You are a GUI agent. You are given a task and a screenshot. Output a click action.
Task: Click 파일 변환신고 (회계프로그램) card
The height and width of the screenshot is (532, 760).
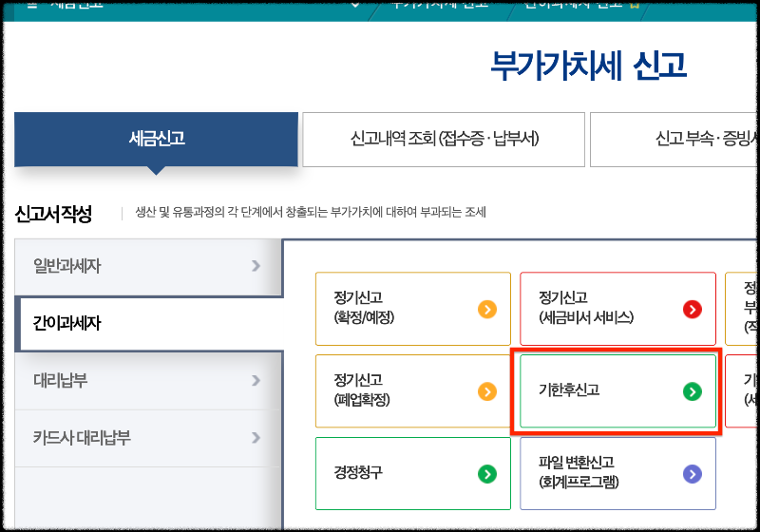[618, 473]
